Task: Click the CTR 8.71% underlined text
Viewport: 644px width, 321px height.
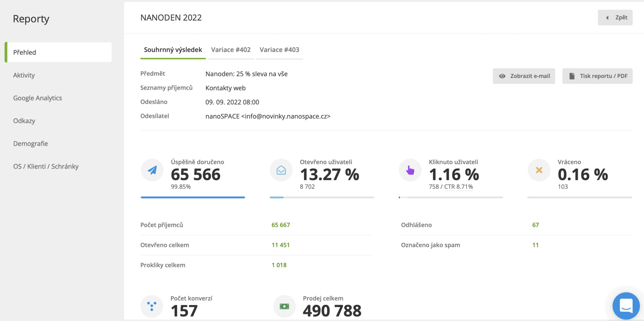Action: point(458,187)
